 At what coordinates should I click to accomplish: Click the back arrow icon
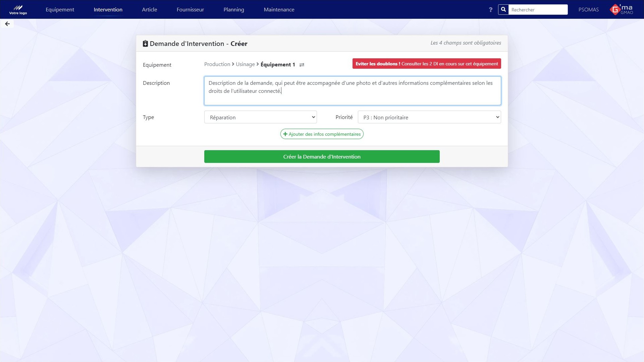click(x=7, y=24)
